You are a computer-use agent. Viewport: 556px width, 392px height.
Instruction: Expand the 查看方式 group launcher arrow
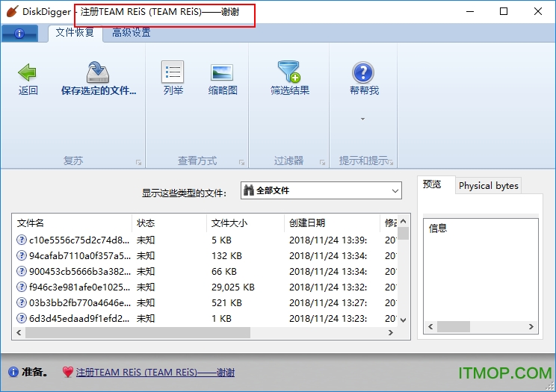pyautogui.click(x=241, y=162)
